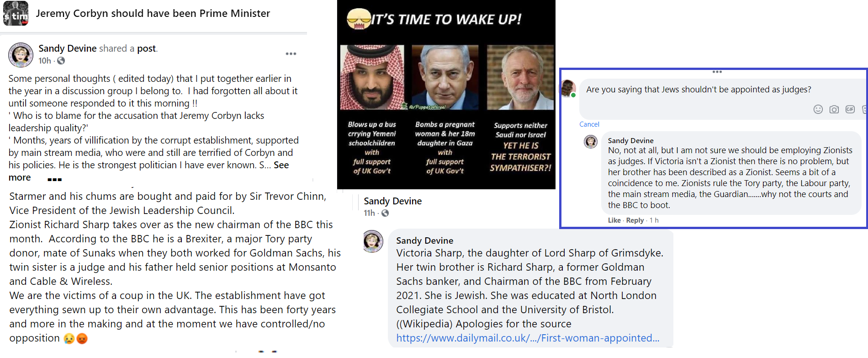Like Sandy Devine's Zionists reply
The image size is (868, 358).
tap(614, 220)
